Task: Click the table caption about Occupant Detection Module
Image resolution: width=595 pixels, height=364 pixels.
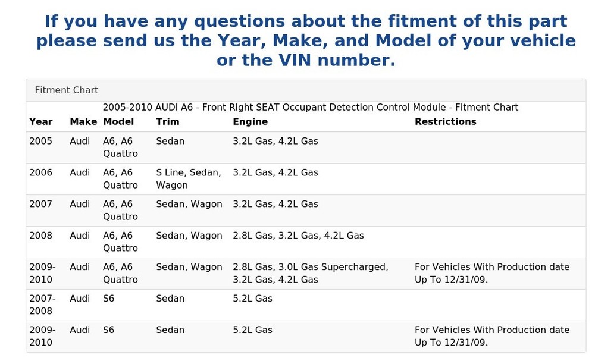Action: [x=310, y=108]
